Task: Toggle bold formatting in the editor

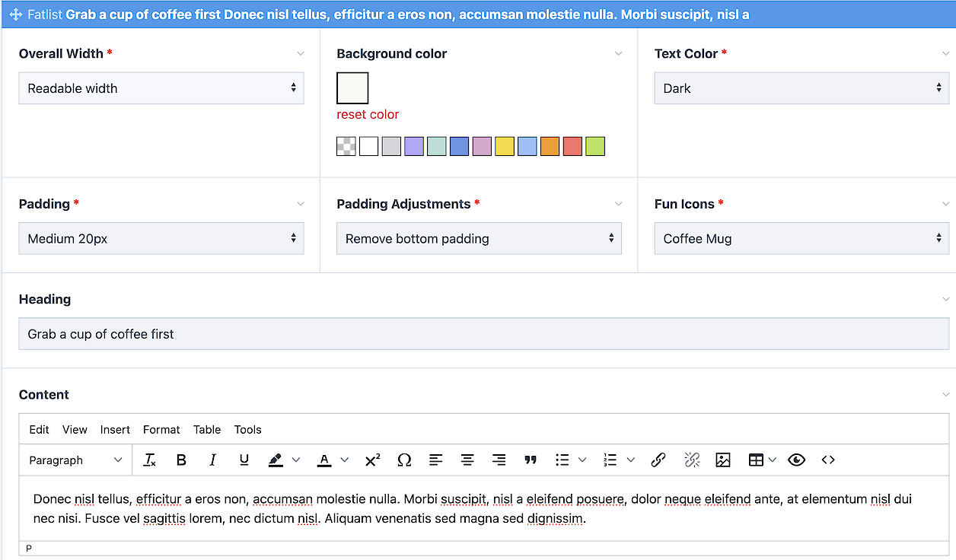Action: [181, 460]
